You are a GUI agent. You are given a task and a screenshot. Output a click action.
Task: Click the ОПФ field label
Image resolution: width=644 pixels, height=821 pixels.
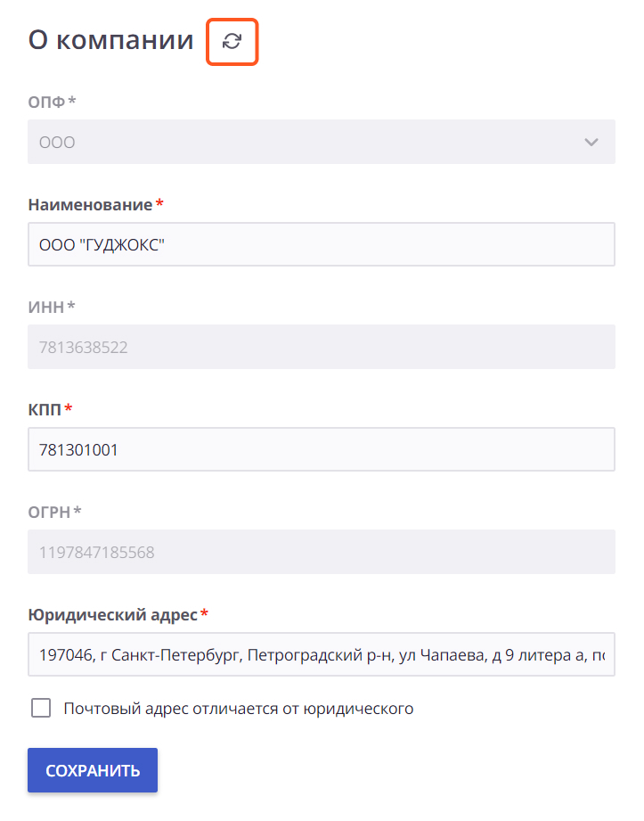coord(46,102)
